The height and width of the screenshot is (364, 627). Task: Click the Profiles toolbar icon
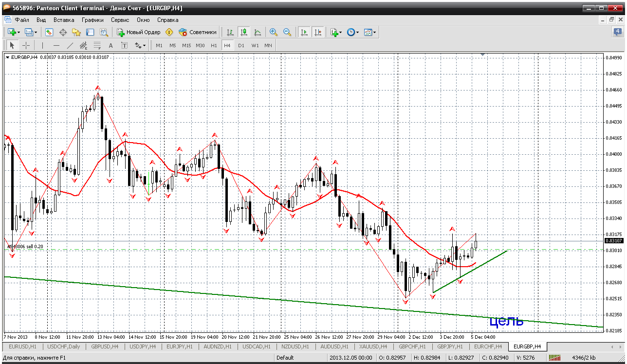[29, 32]
